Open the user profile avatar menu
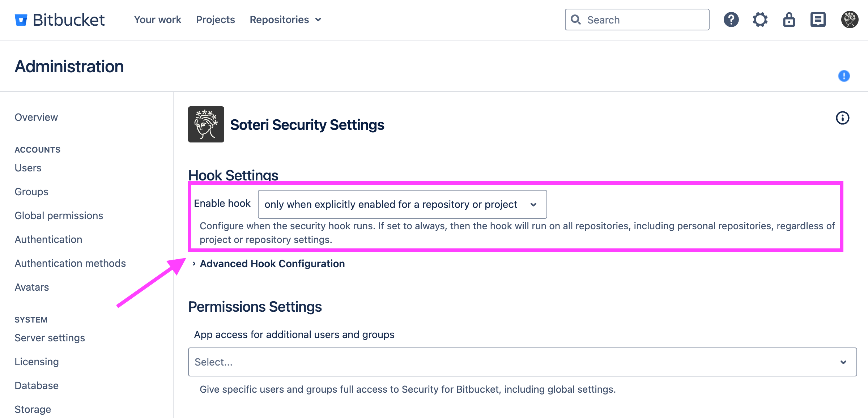This screenshot has height=418, width=868. point(850,20)
